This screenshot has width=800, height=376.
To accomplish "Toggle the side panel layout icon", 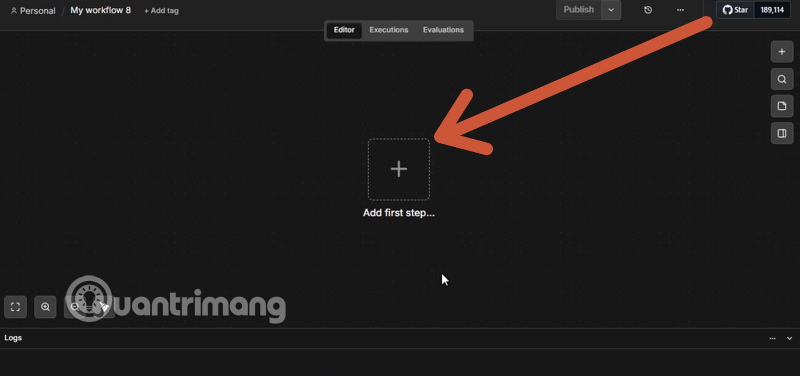I will pyautogui.click(x=782, y=133).
